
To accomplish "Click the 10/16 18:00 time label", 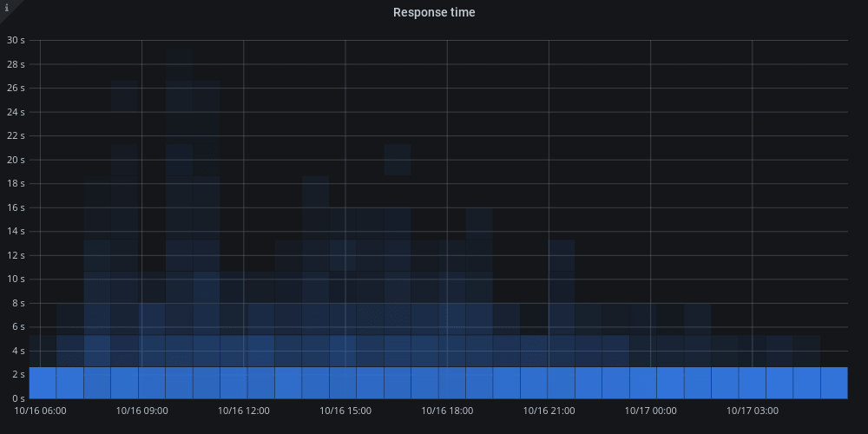I will coord(447,411).
